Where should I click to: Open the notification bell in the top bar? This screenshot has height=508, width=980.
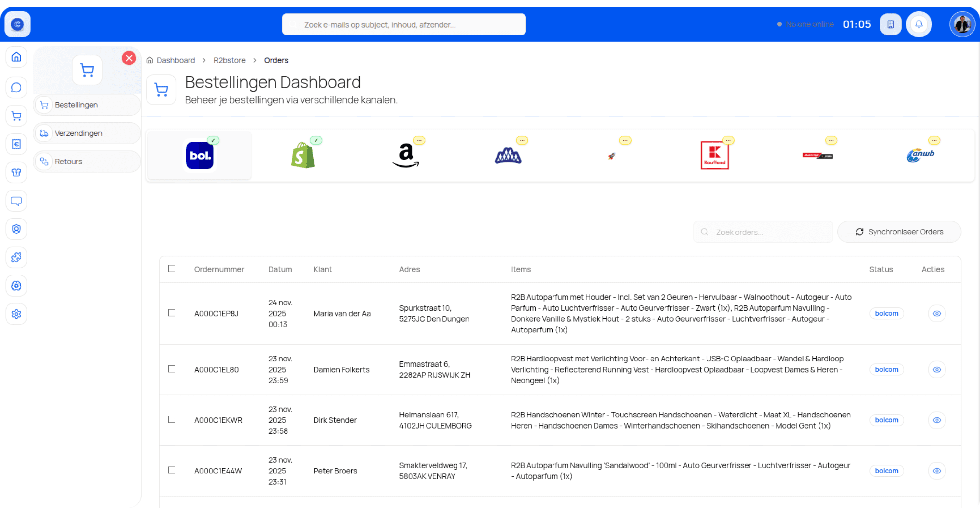point(919,24)
